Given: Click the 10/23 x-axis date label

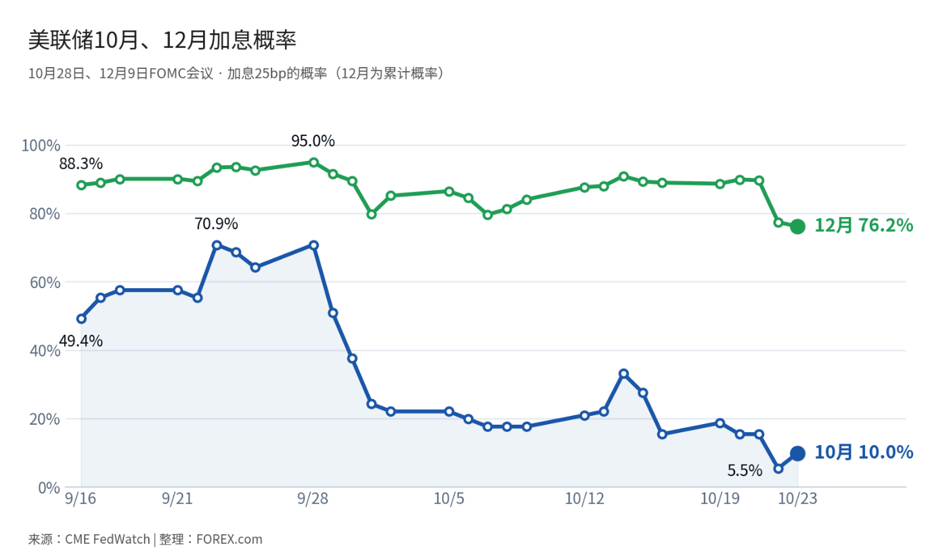Looking at the screenshot, I should click(797, 499).
